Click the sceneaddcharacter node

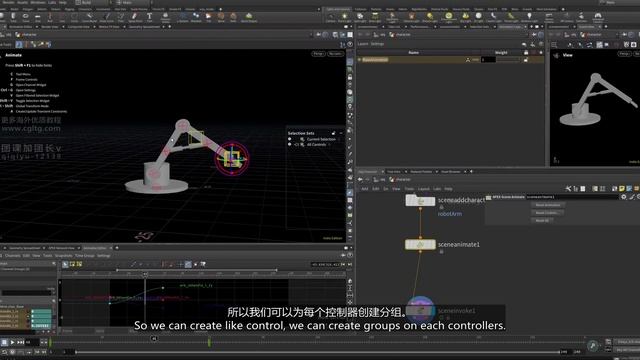pos(420,200)
